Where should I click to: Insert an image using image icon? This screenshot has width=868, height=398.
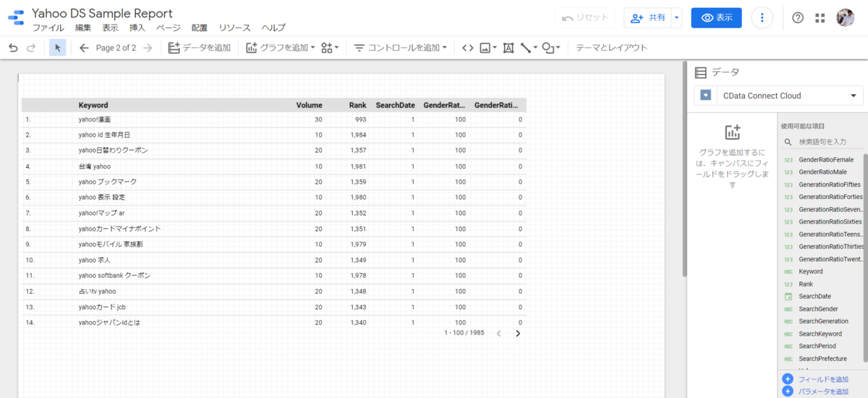[x=485, y=48]
